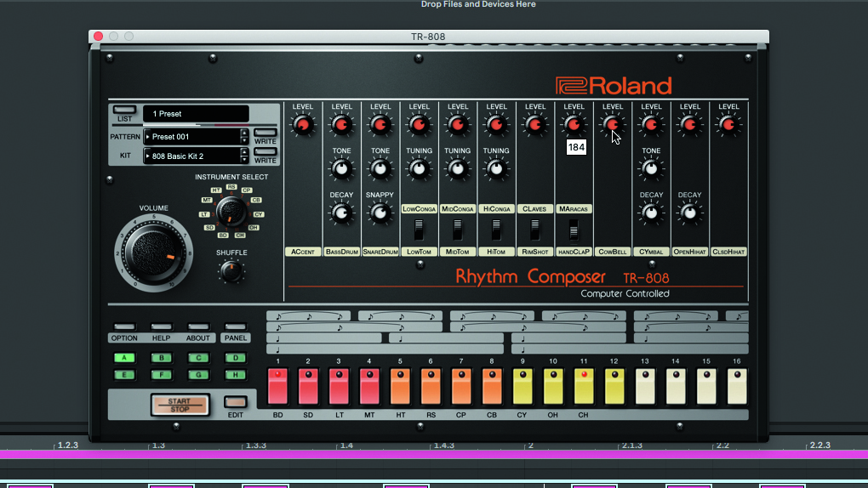Click timeline marker 2 in DAW ruler
The width and height of the screenshot is (868, 488).
tap(530, 445)
